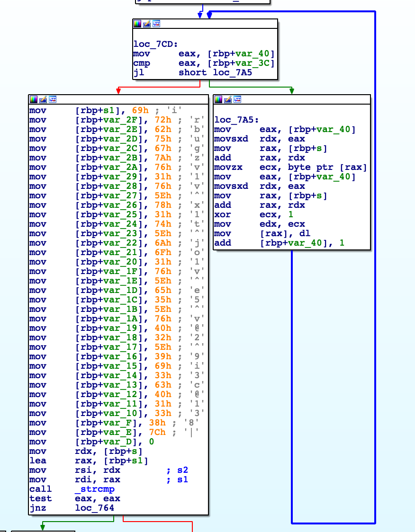The height and width of the screenshot is (532, 415).
Task: Click the 'mov rsi, rdx' line with s2 comment
Action: pos(108,470)
